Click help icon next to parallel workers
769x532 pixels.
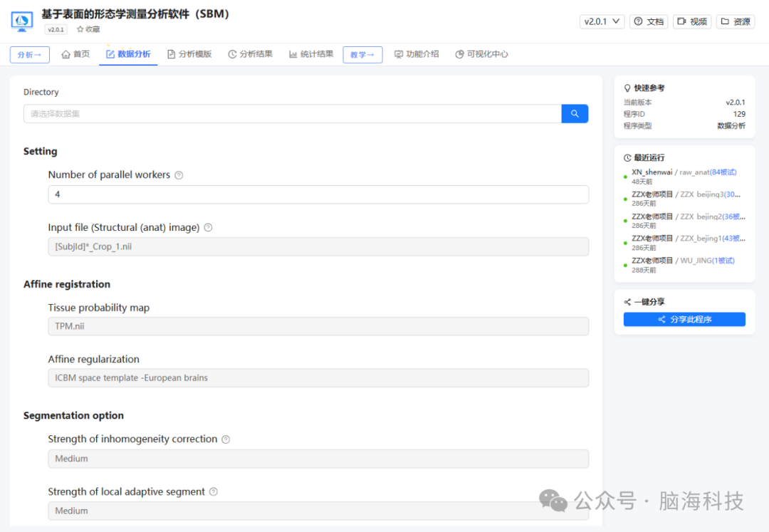tap(179, 175)
